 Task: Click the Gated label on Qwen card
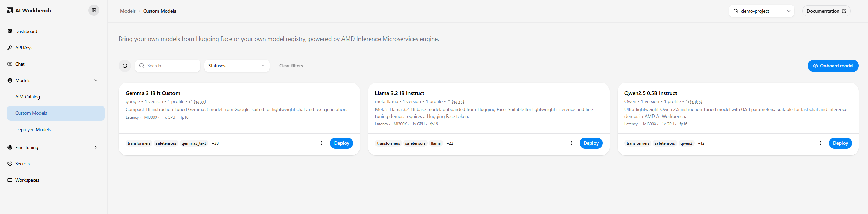coord(696,101)
